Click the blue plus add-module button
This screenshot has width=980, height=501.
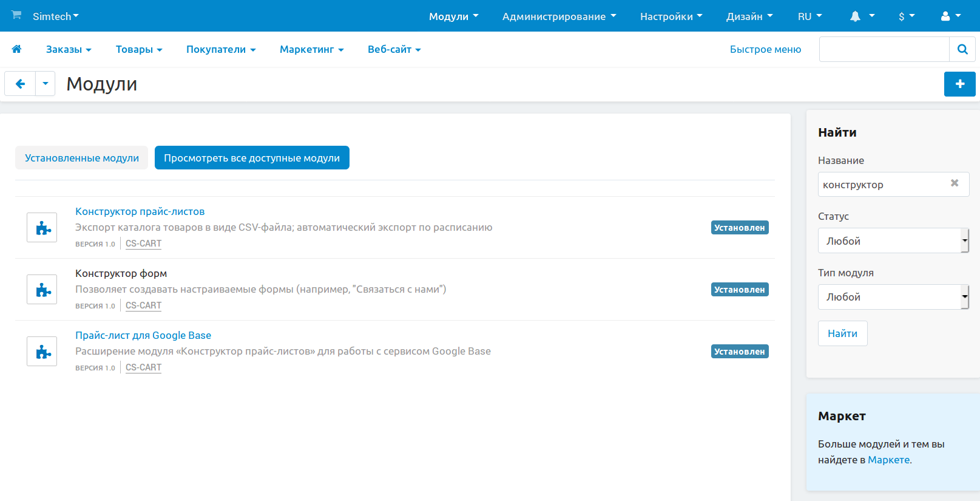(960, 84)
